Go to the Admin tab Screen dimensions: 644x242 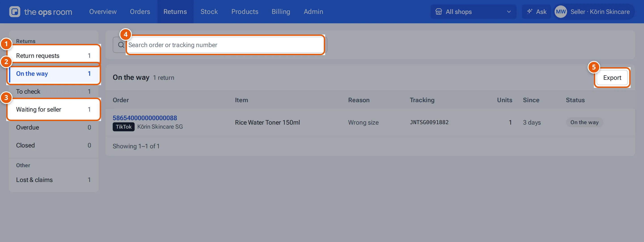(313, 11)
